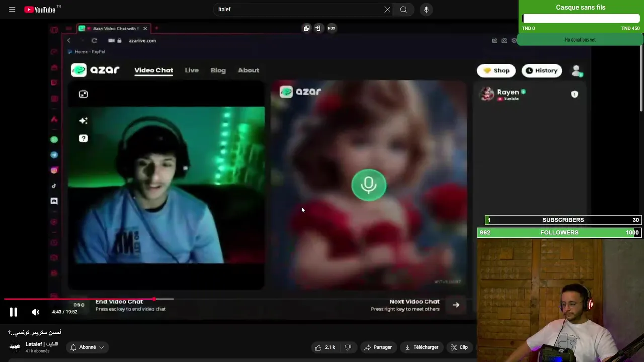
Task: Open the Instagram sidebar icon
Action: [54, 170]
